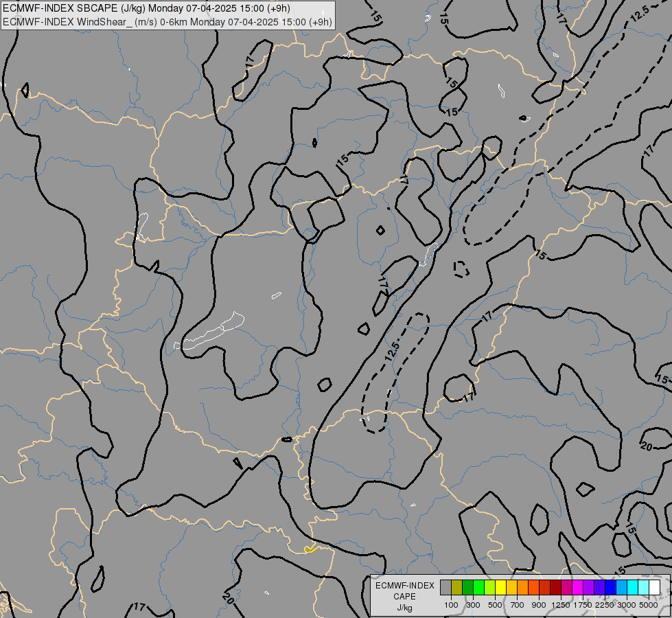This screenshot has width=672, height=618.
Task: Click the 3000 value under the legend
Action: tap(627, 605)
